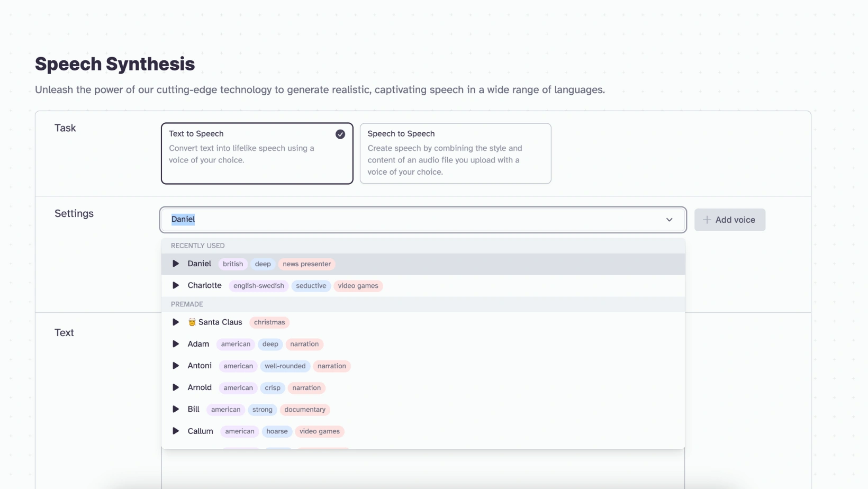Image resolution: width=868 pixels, height=489 pixels.
Task: Choose Callum from premade voices
Action: point(423,431)
